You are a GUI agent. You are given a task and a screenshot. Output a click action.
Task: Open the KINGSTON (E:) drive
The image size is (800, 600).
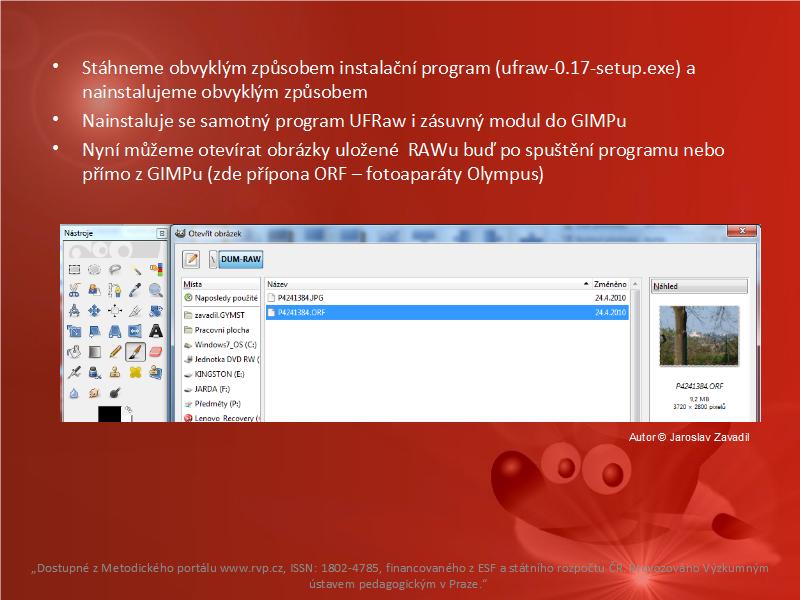click(x=221, y=374)
